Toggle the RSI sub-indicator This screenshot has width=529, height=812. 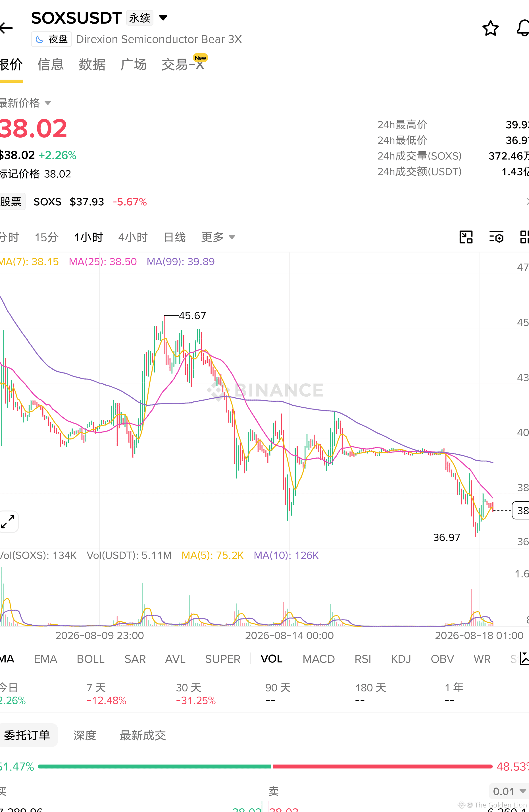pos(363,658)
